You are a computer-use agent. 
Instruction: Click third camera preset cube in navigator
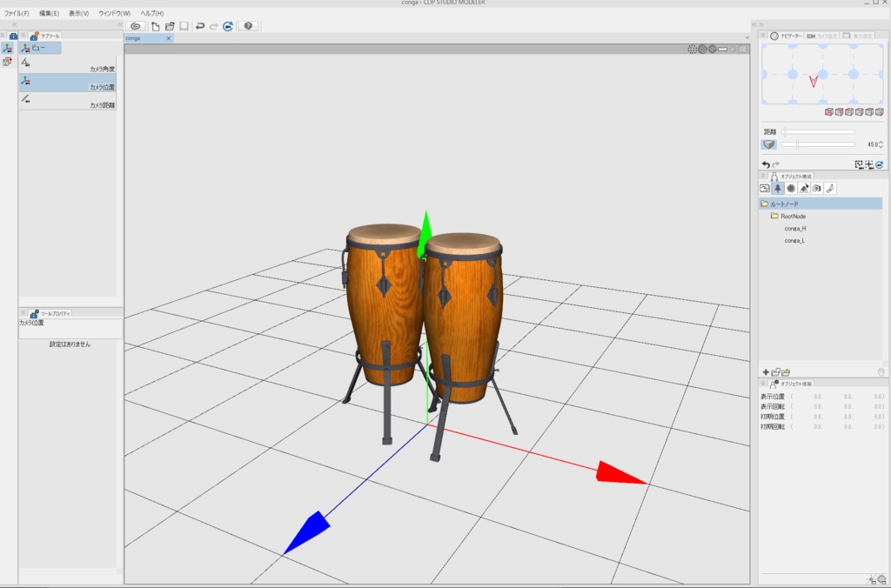click(849, 112)
